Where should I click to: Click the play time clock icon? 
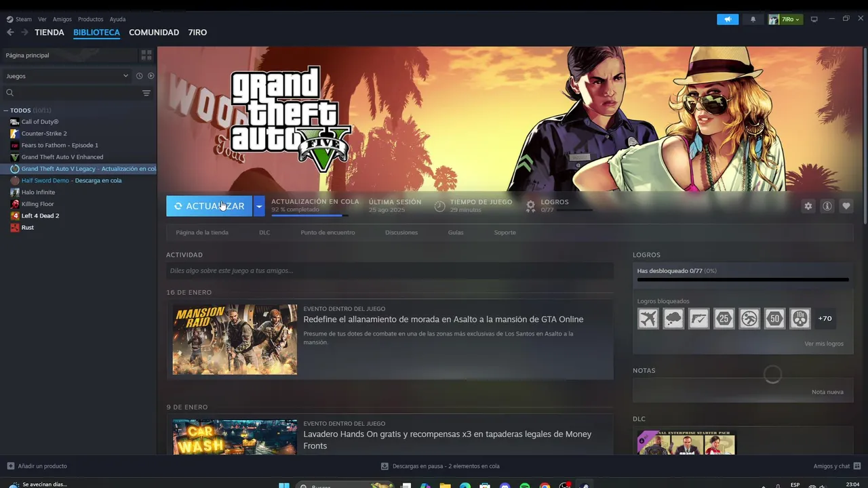pos(440,206)
